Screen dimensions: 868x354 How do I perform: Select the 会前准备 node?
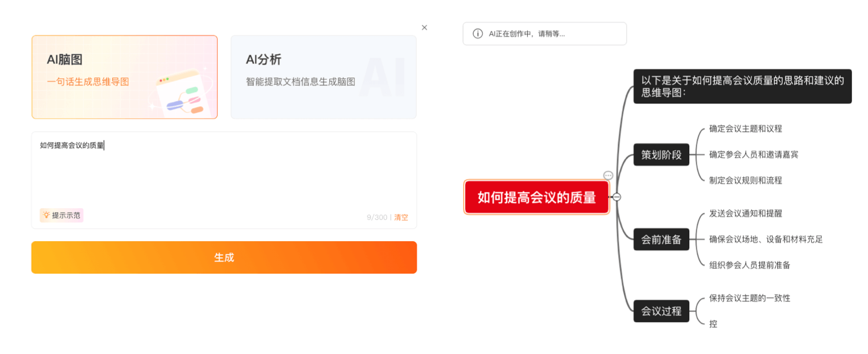pyautogui.click(x=661, y=239)
